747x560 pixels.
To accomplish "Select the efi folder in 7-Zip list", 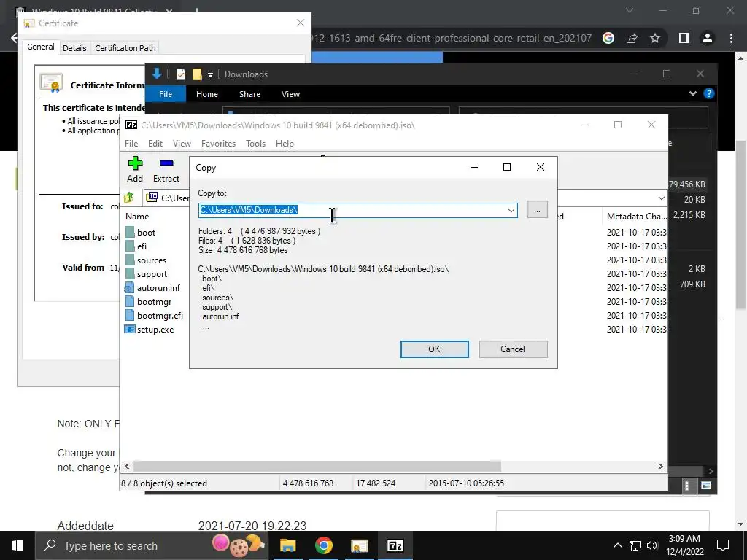I will 142,246.
